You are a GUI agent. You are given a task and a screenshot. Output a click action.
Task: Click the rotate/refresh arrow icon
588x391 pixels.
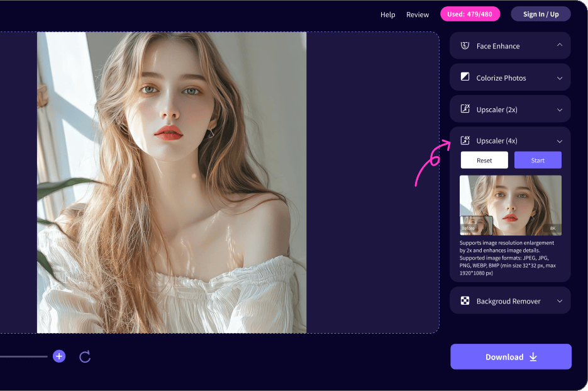click(x=85, y=357)
